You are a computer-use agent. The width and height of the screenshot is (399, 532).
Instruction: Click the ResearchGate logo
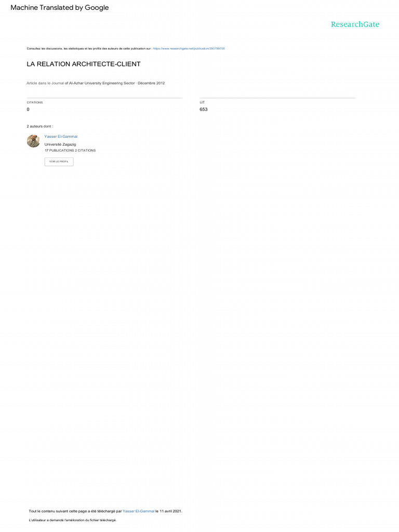[x=355, y=24]
